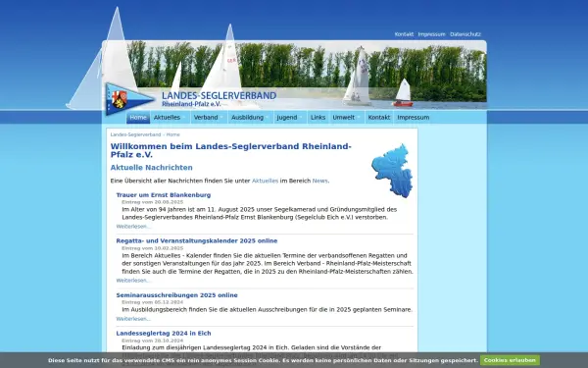Click Weiterlesen under Ernst Blankenburg article
The image size is (588, 368).
pyautogui.click(x=133, y=227)
